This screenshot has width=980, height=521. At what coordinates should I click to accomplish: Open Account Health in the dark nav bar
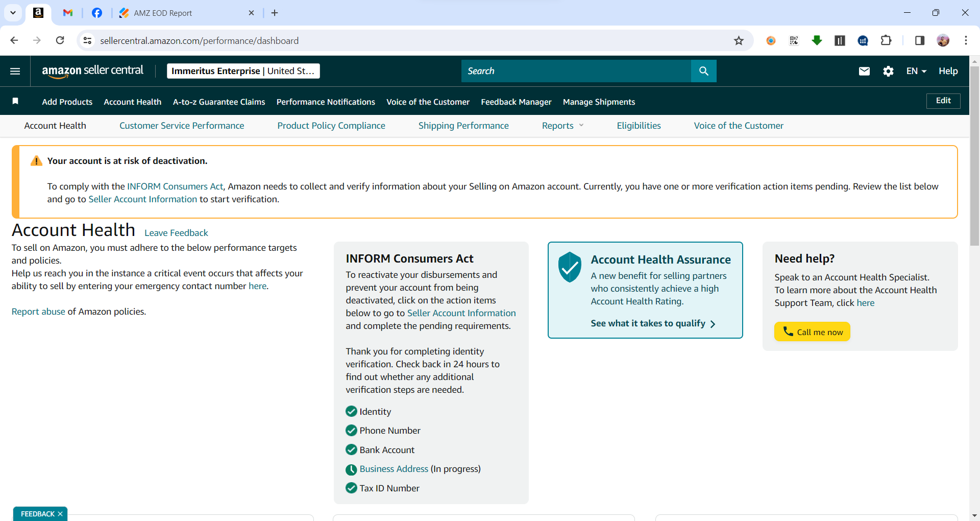coord(133,102)
